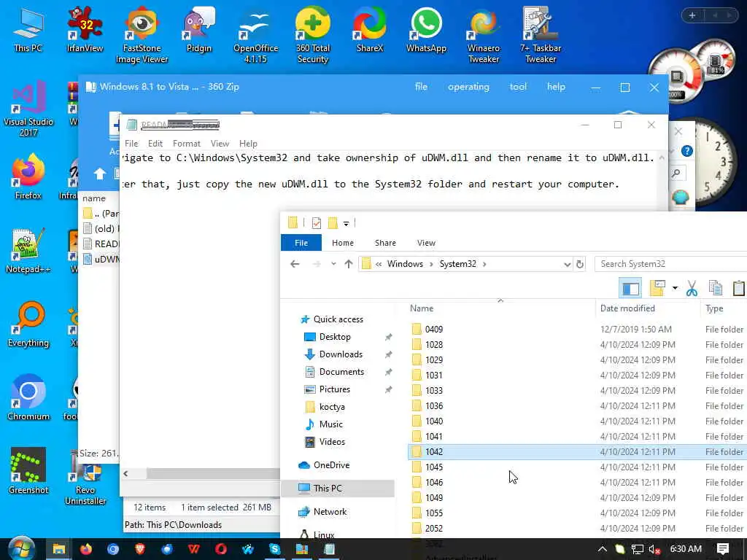
Task: Select Network in the navigation pane
Action: click(x=330, y=511)
